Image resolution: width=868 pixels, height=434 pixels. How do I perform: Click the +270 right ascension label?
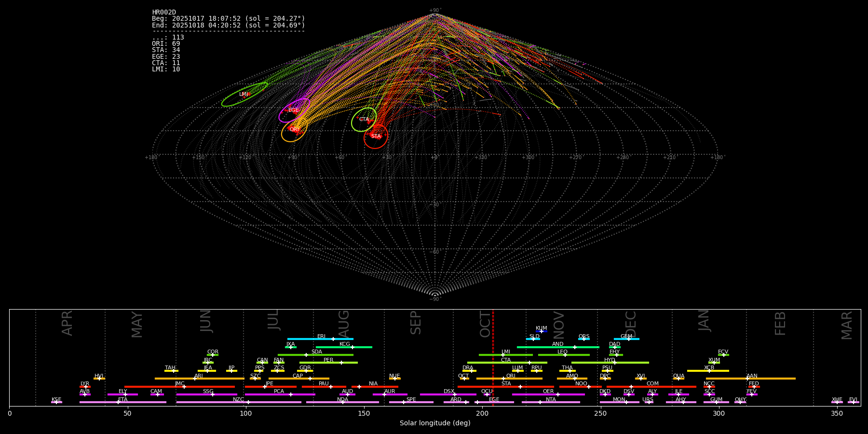click(575, 158)
